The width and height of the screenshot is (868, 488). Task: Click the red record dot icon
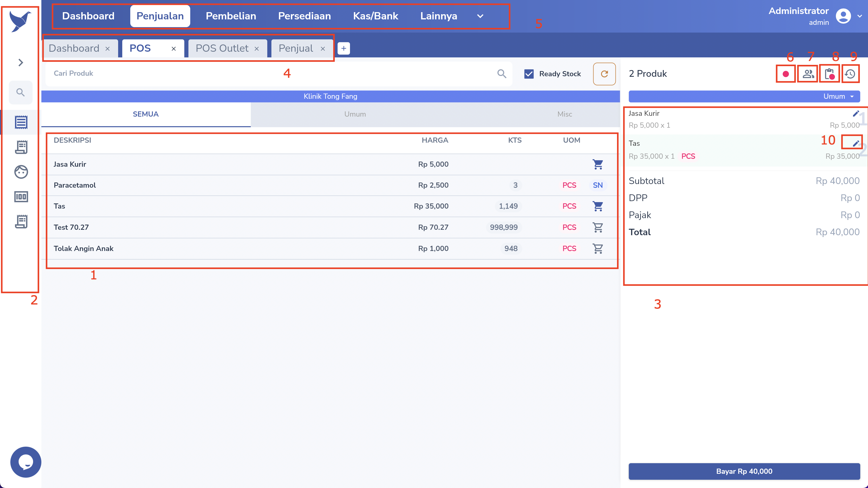tap(786, 74)
